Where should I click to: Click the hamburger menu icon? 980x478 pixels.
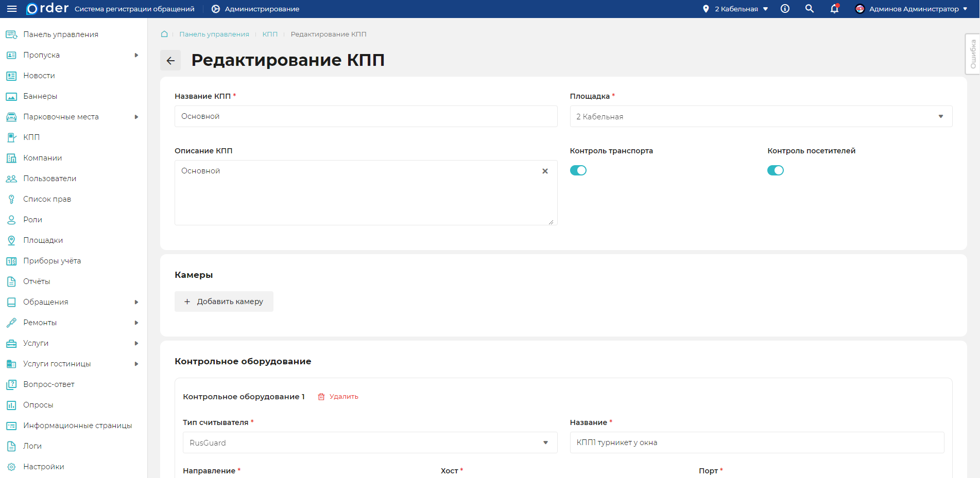[x=11, y=9]
